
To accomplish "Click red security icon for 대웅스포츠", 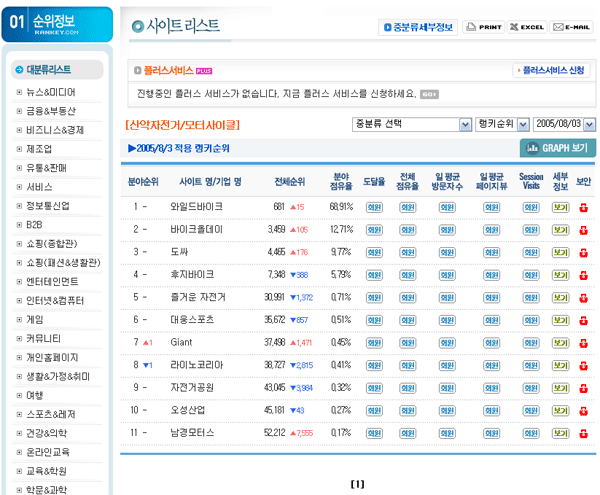I will [x=583, y=320].
